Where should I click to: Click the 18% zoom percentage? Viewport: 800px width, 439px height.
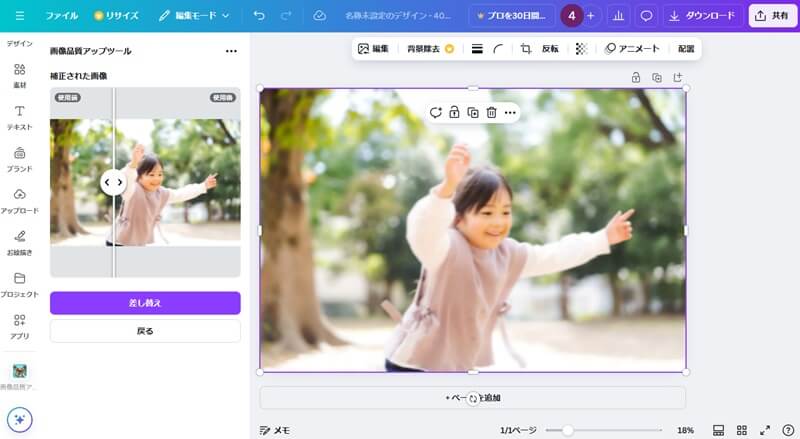coord(685,430)
